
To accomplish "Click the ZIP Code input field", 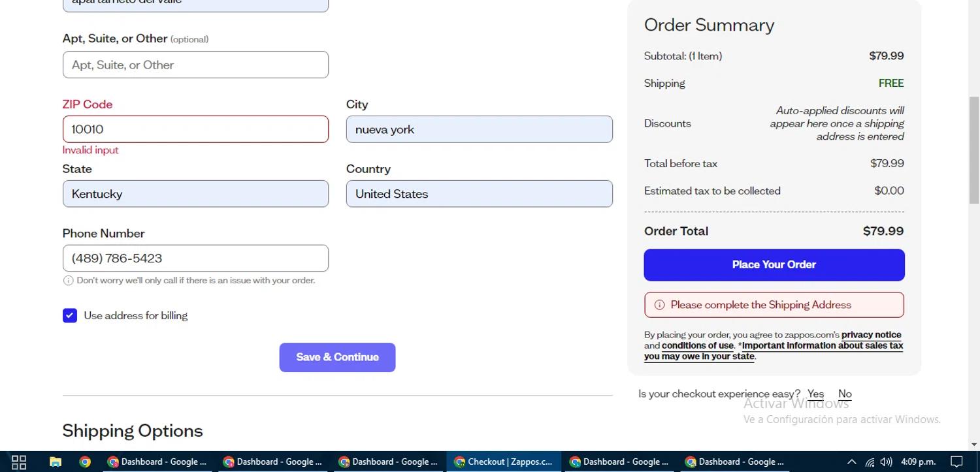I will pyautogui.click(x=195, y=129).
